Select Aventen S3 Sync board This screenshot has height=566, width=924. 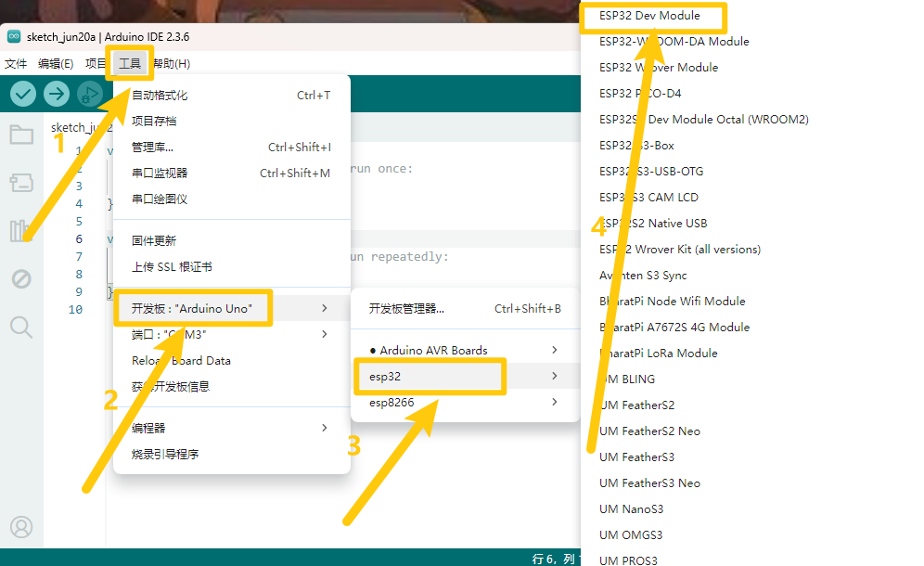pos(643,275)
